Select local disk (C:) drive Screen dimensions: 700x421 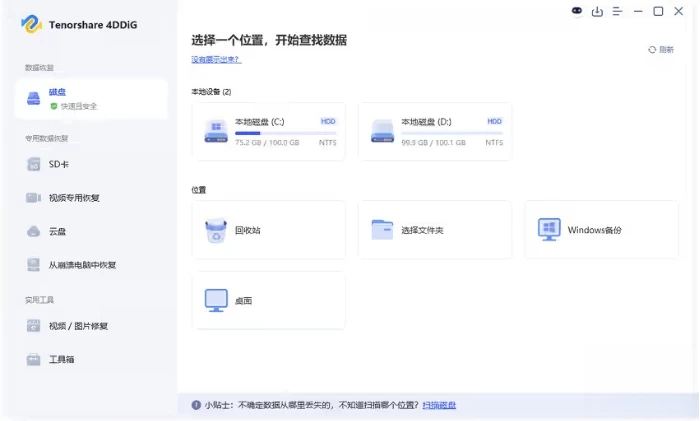267,131
